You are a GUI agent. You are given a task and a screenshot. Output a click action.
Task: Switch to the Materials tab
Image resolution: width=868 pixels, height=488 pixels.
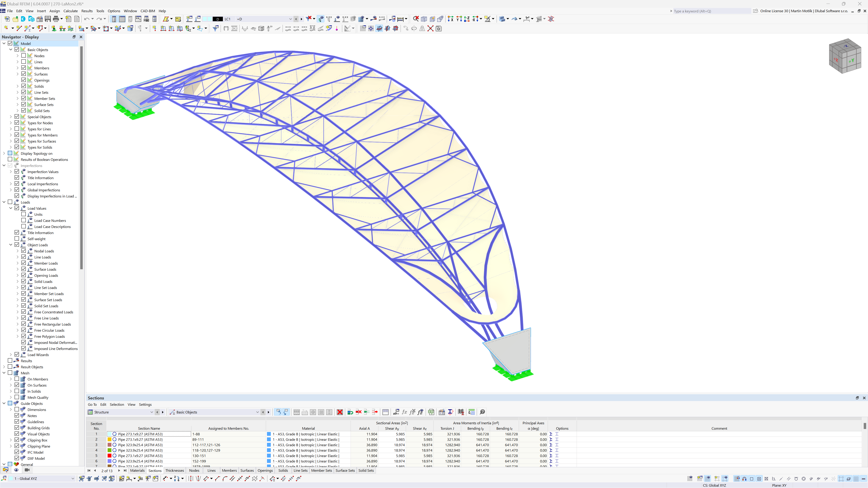point(137,470)
